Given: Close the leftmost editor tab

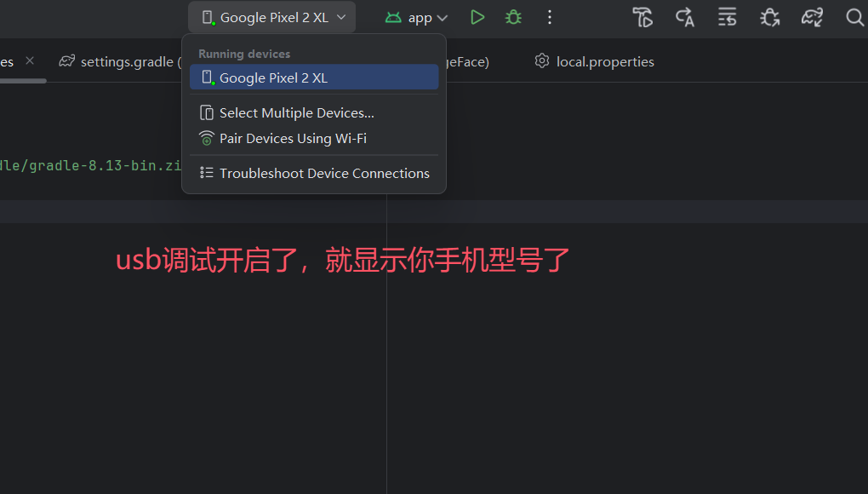Looking at the screenshot, I should pyautogui.click(x=30, y=61).
